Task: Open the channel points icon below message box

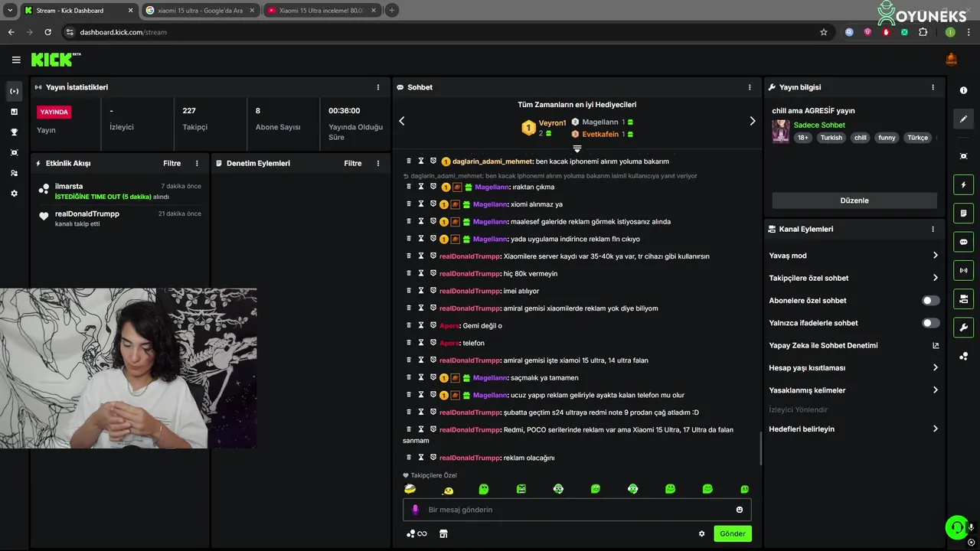Action: coord(416,534)
